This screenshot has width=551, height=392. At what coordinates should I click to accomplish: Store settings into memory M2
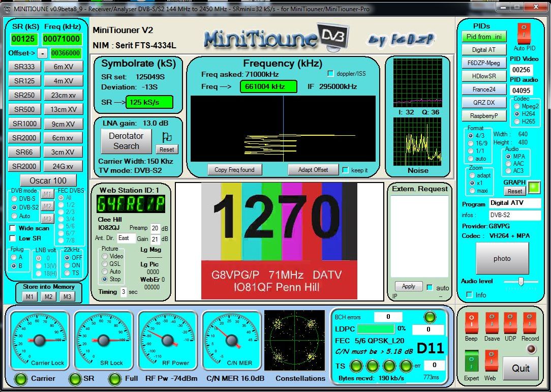[48, 297]
